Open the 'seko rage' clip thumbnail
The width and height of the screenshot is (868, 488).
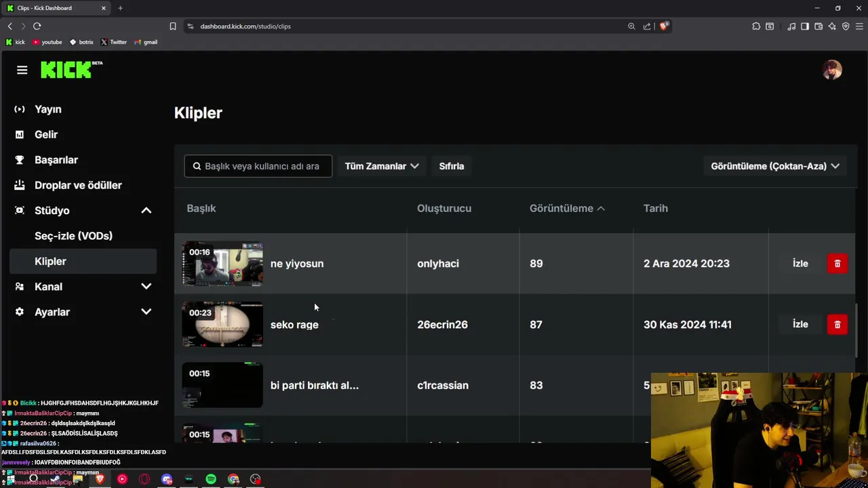point(222,325)
